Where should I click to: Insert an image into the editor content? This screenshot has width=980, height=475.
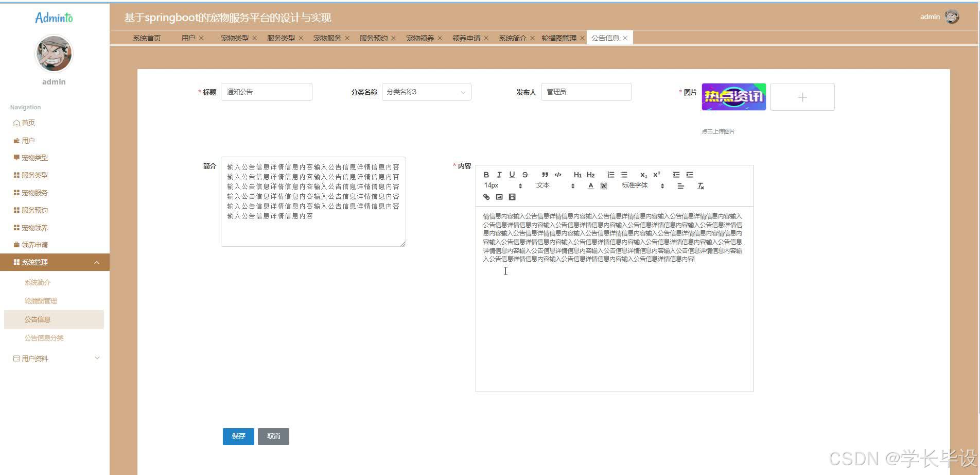point(499,197)
